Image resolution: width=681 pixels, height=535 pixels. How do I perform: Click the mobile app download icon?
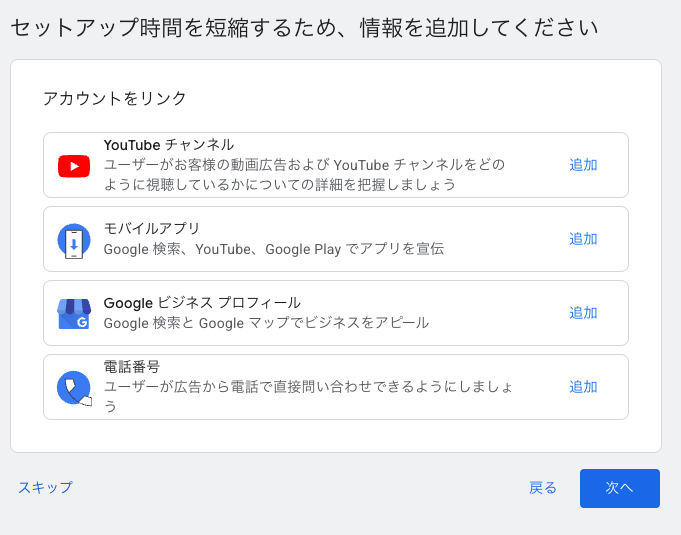[x=74, y=240]
